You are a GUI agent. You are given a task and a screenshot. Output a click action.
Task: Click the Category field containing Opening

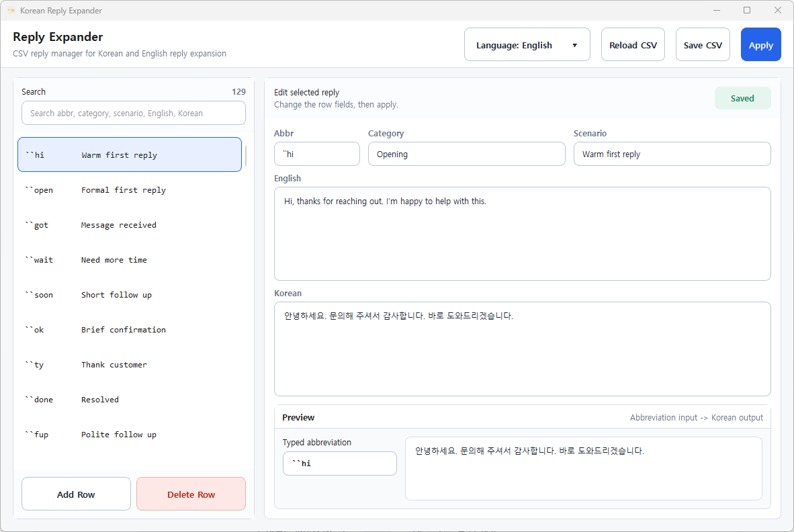tap(466, 154)
